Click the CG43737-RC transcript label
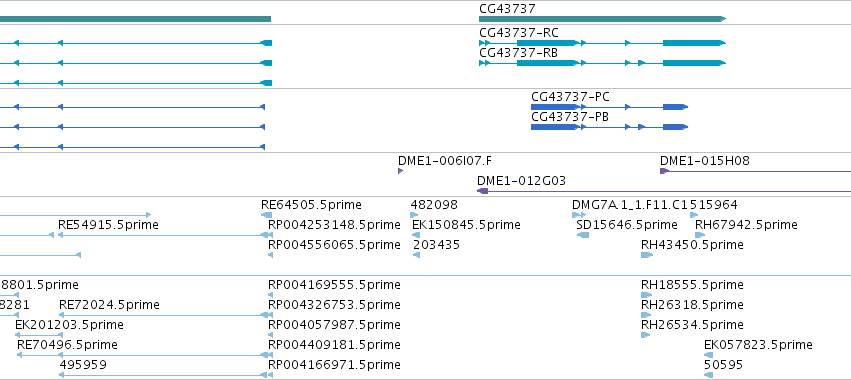The image size is (851, 380). [519, 33]
